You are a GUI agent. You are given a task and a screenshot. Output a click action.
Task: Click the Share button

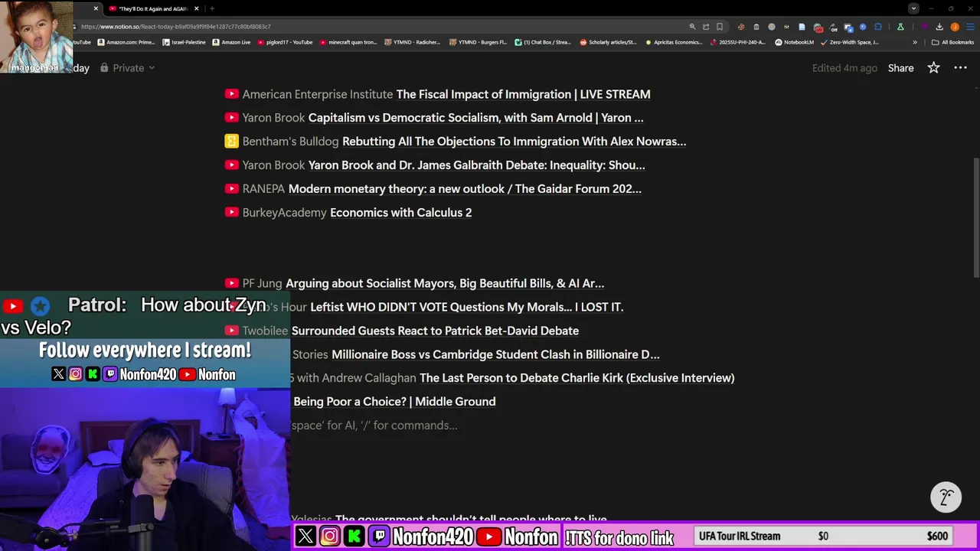click(x=900, y=68)
